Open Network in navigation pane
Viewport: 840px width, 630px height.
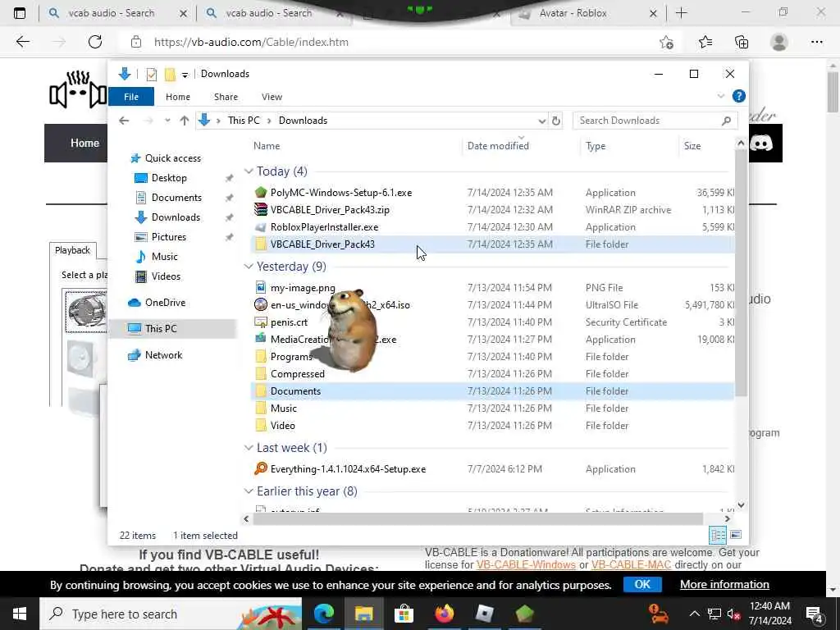coord(163,355)
